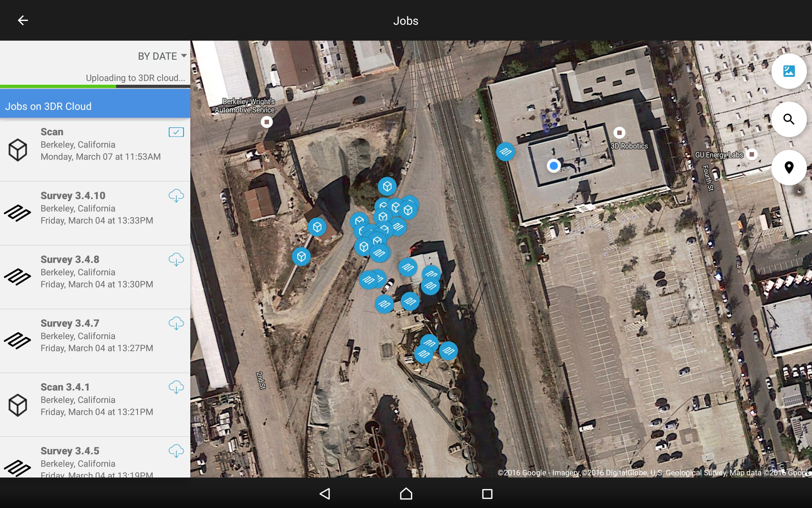Click the Android recent apps button

(x=487, y=493)
